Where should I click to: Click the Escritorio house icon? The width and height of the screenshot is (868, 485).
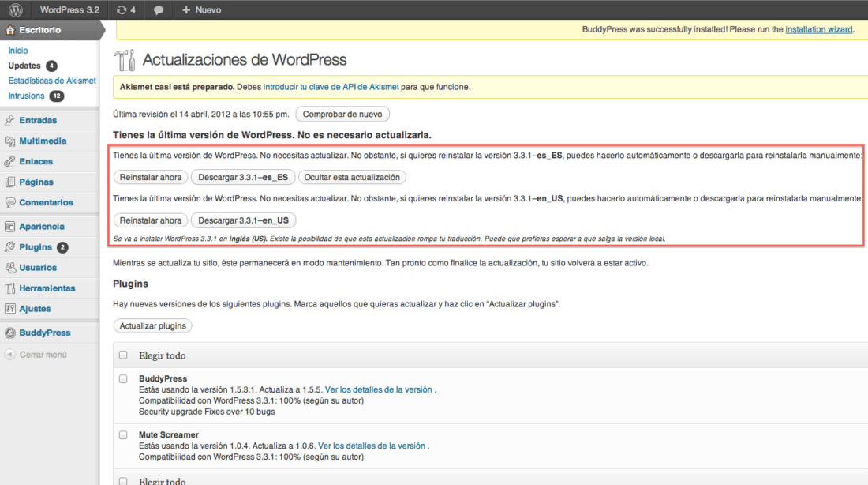[x=10, y=30]
